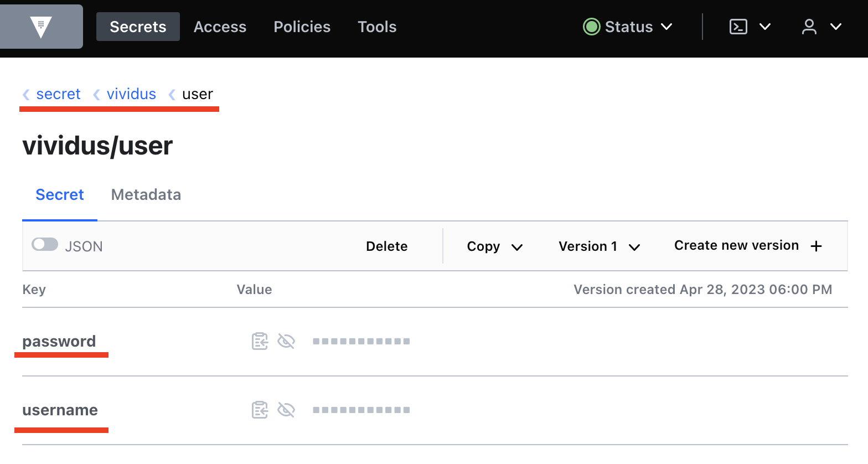
Task: Click the plus icon for new version
Action: pos(816,246)
